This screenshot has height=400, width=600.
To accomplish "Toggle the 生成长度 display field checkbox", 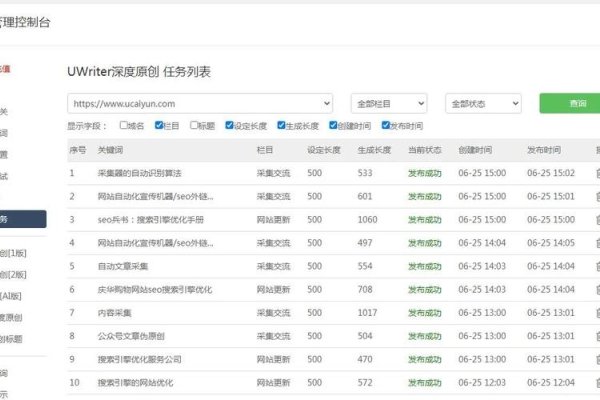I will (x=281, y=125).
